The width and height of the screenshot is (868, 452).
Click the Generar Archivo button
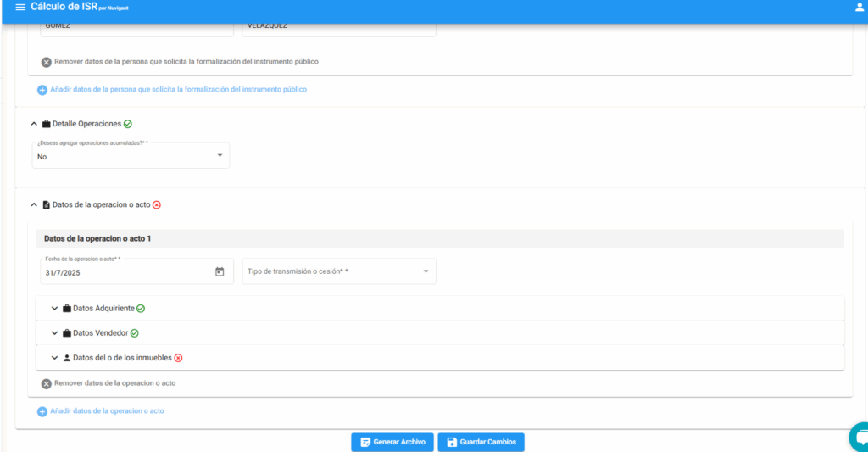(x=392, y=443)
